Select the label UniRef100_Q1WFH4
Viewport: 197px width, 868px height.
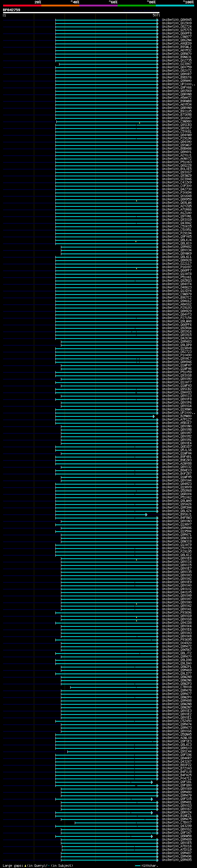[x=177, y=454]
